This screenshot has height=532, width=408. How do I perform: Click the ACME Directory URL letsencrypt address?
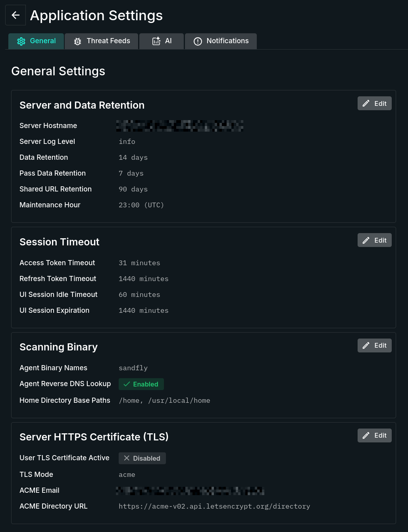(x=214, y=506)
